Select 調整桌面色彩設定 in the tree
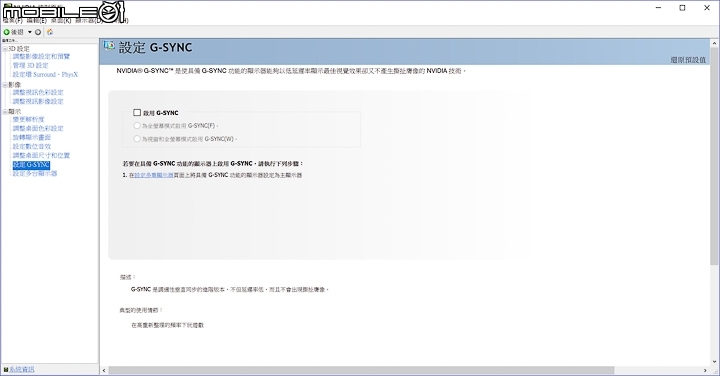 coord(38,129)
